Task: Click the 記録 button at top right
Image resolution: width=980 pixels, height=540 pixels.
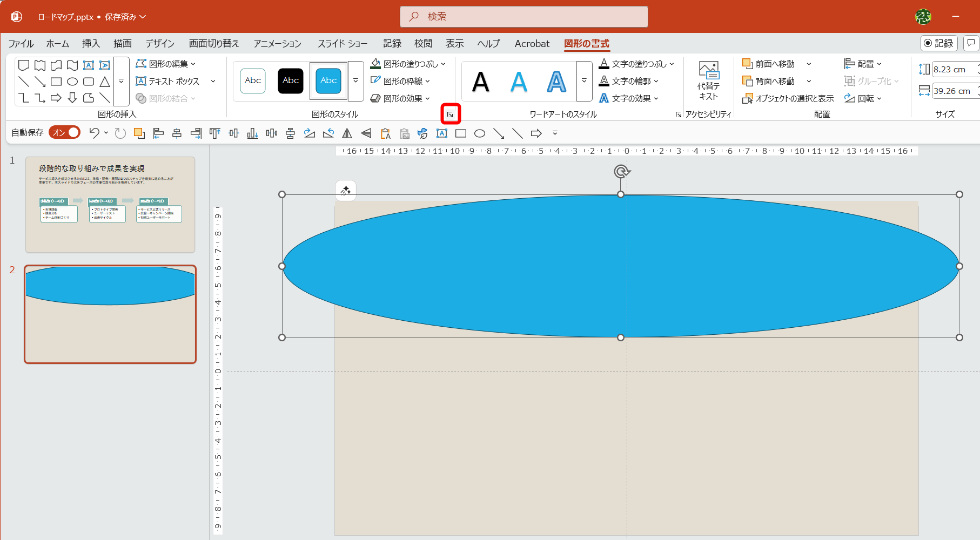Action: click(x=939, y=43)
